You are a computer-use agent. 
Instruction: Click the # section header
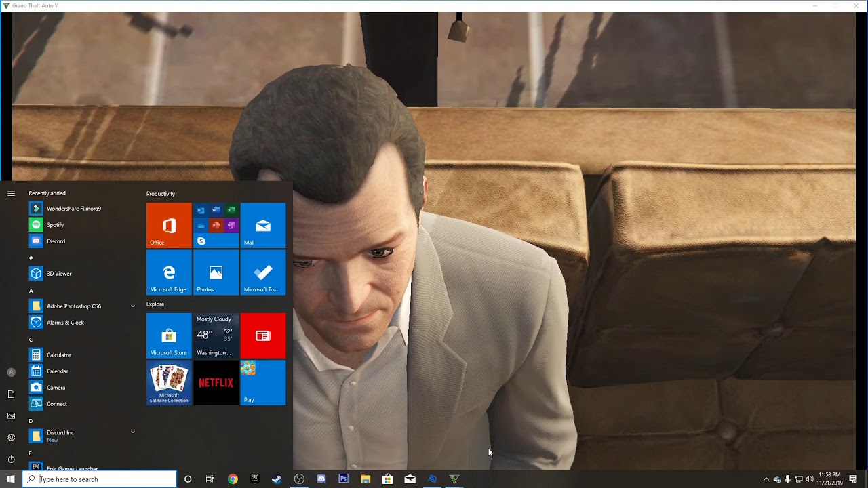tap(31, 258)
